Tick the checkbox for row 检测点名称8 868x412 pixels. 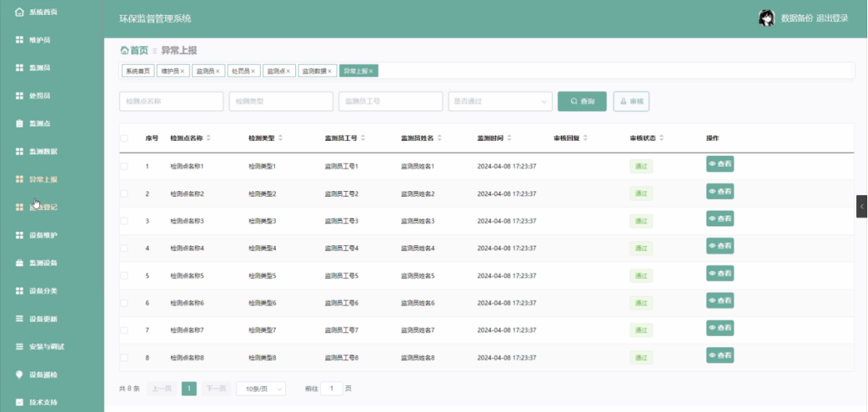[x=124, y=358]
